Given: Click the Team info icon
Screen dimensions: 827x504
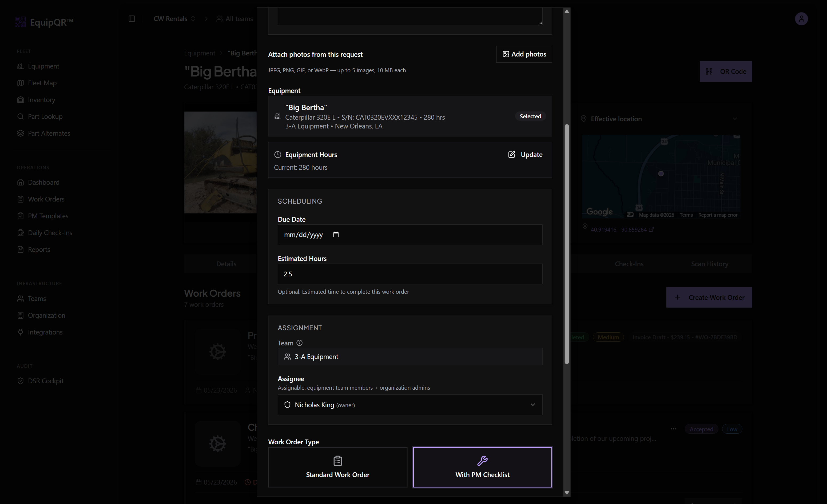Looking at the screenshot, I should point(299,343).
